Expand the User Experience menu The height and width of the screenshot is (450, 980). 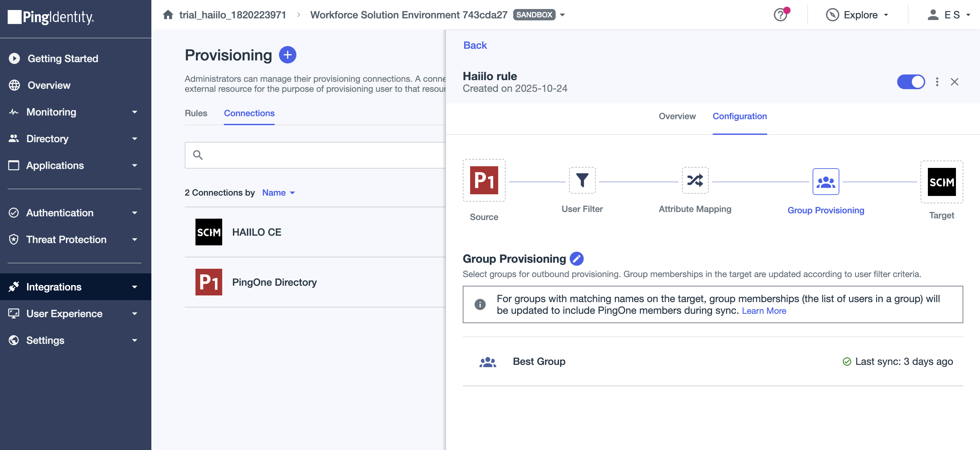[x=135, y=313]
